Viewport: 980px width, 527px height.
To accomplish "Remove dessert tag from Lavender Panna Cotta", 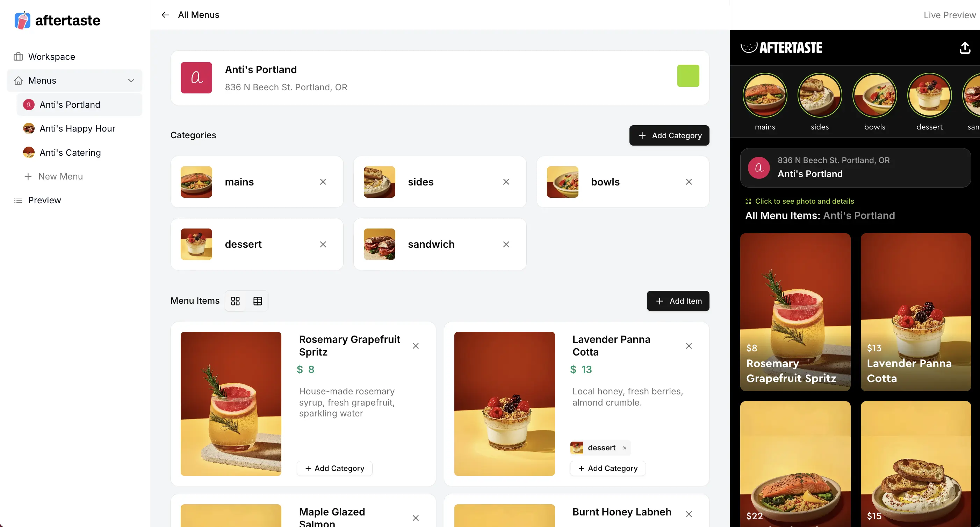I will [624, 448].
